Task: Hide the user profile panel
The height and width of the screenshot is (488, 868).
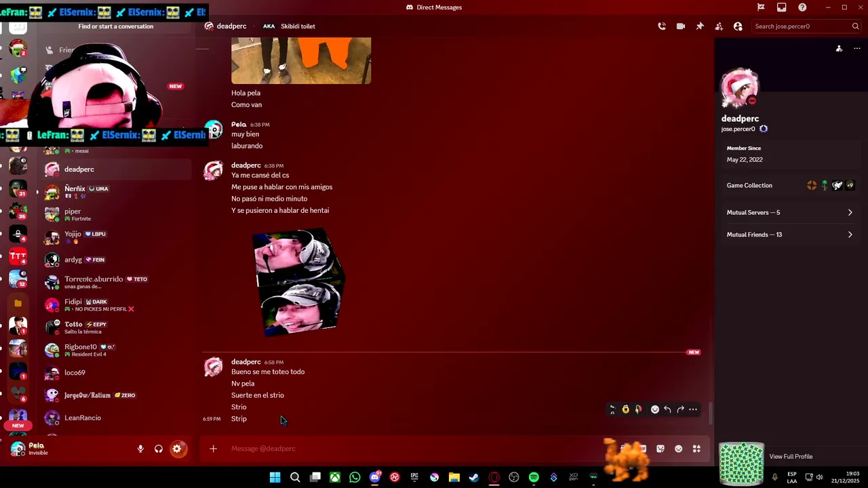Action: click(738, 26)
